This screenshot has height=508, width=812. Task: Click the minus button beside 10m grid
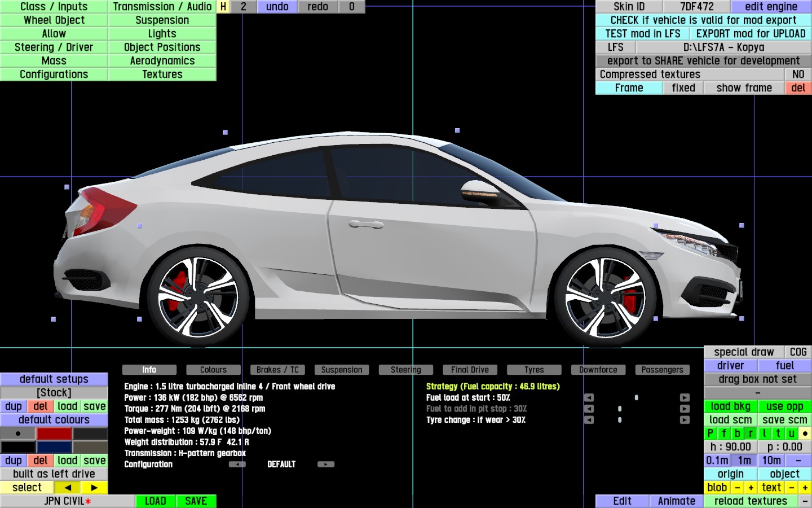pos(798,461)
